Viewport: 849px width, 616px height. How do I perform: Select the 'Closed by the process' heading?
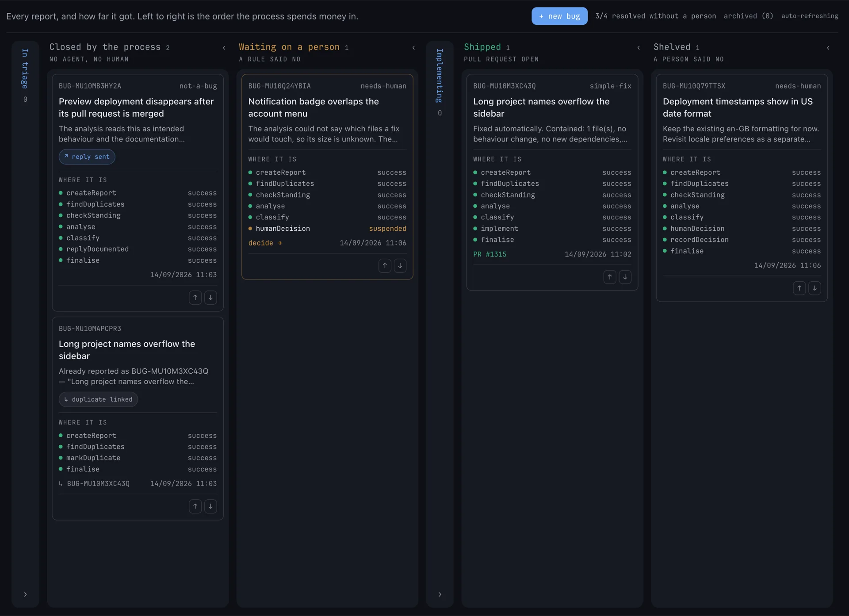[105, 47]
